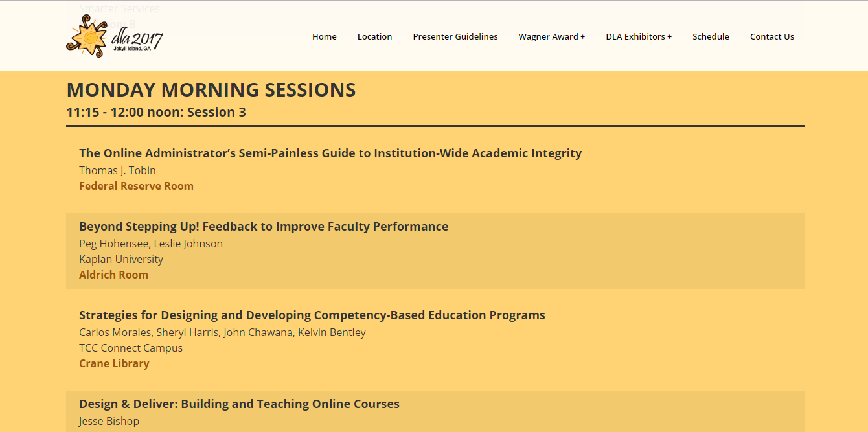Open Design & Deliver session title
Viewport: 868px width, 432px height.
point(239,404)
